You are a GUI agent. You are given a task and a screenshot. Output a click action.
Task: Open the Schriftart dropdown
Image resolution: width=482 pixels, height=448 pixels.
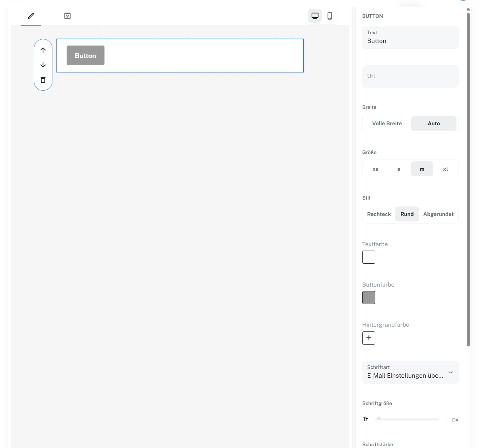pyautogui.click(x=410, y=372)
